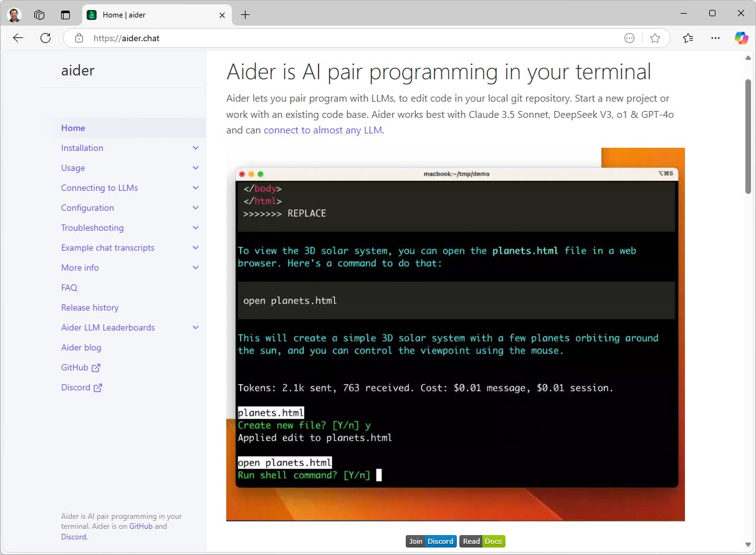Screen dimensions: 756x555
Task: Go back with the back arrow
Action: coord(18,38)
